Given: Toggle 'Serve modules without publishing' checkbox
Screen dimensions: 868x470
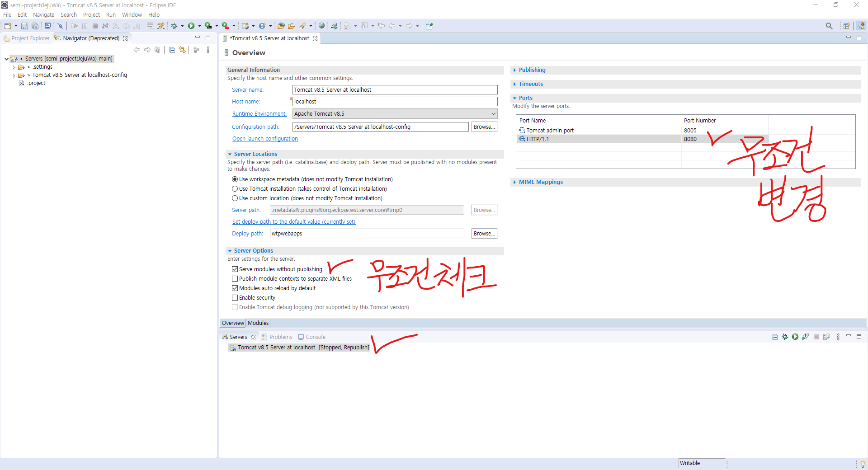Looking at the screenshot, I should [x=235, y=269].
